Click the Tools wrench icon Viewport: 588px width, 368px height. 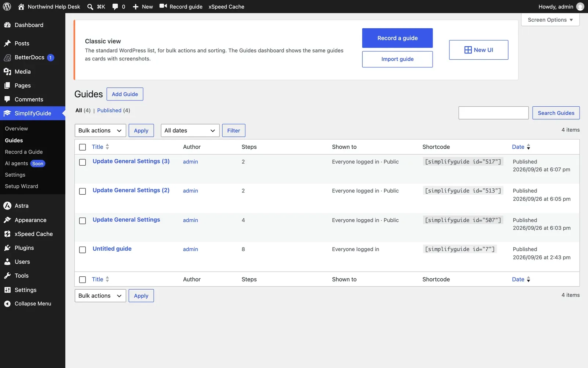(x=7, y=276)
